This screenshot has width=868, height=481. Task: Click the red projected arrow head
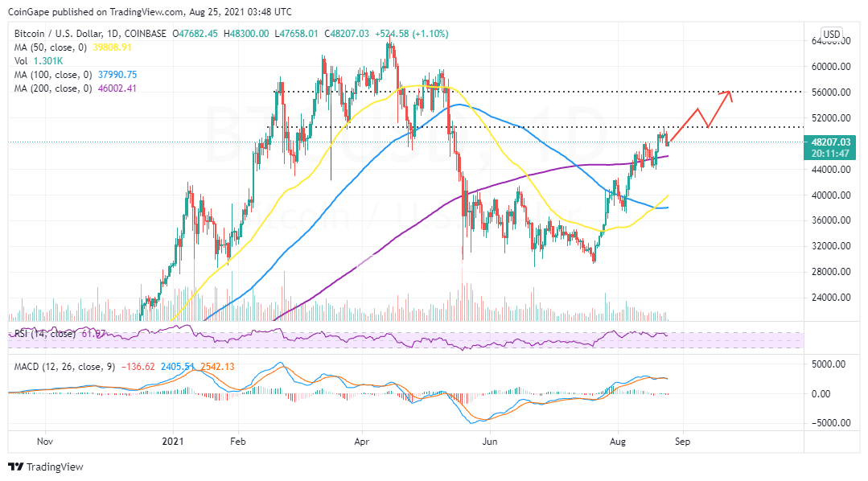[728, 93]
